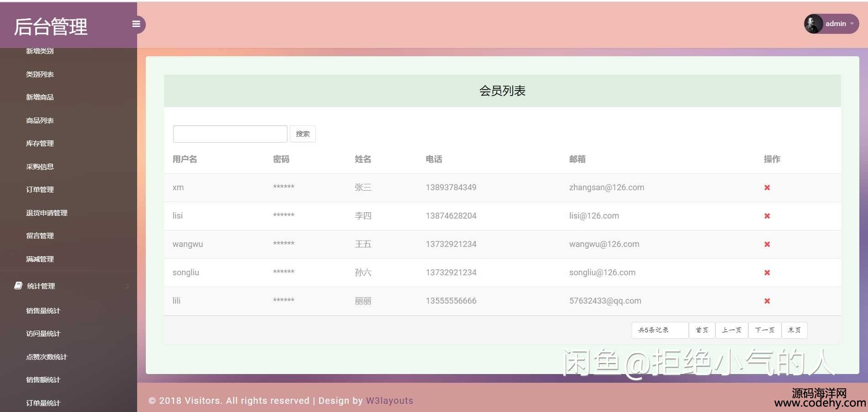Open 退货申请管理 in sidebar

[x=47, y=213]
